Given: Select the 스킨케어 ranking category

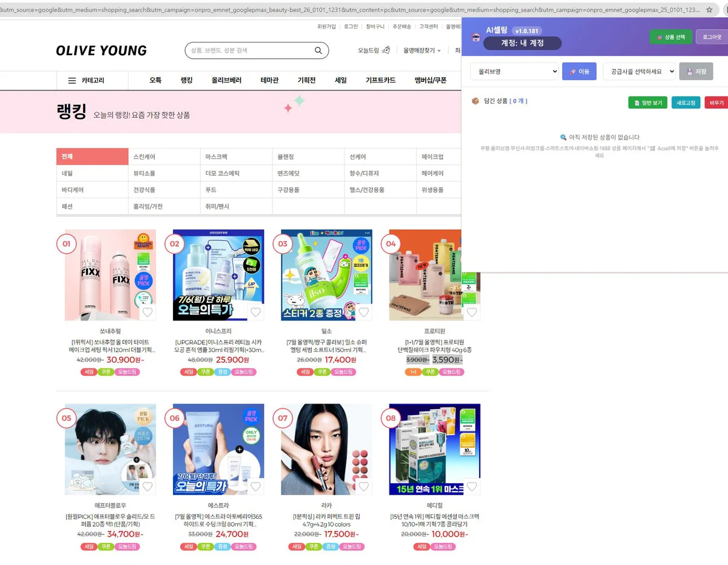Looking at the screenshot, I should [x=164, y=157].
